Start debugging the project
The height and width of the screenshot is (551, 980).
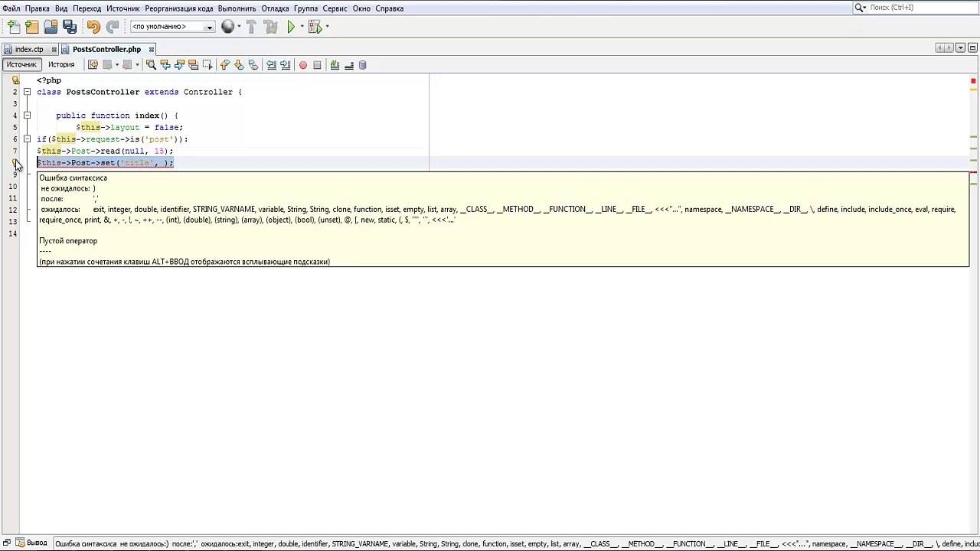tap(315, 27)
